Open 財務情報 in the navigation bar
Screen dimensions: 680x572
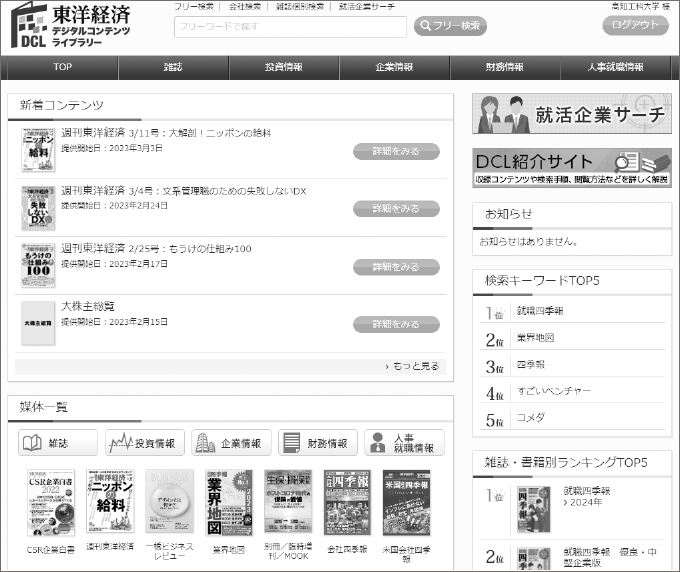tap(504, 67)
